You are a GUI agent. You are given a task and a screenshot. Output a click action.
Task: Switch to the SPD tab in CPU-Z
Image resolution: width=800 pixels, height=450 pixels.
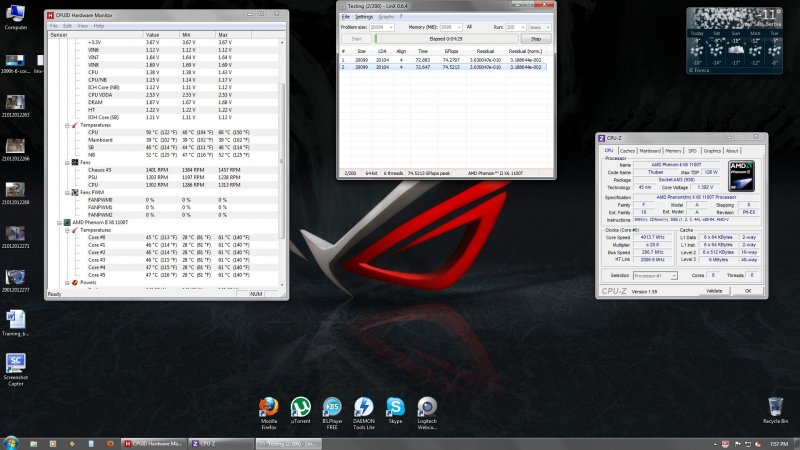pos(692,151)
